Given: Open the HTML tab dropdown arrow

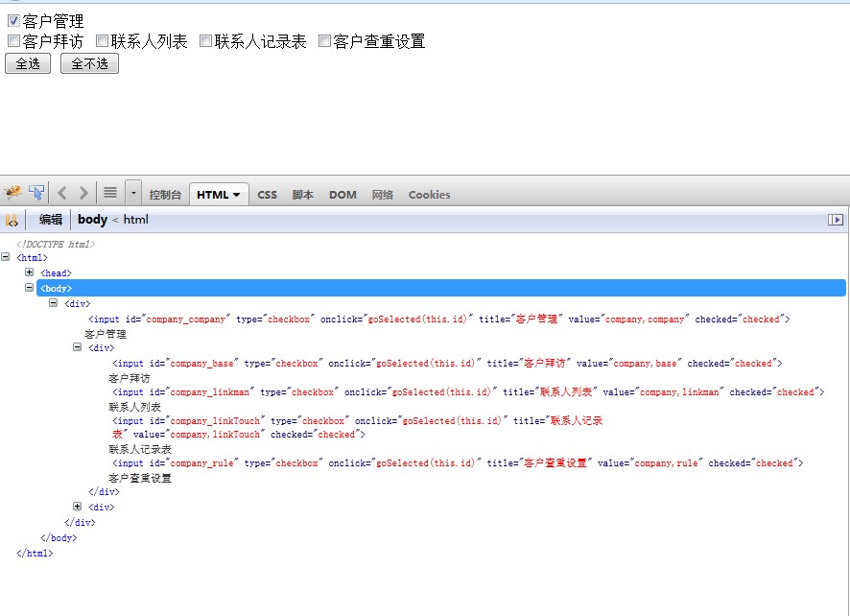Looking at the screenshot, I should [234, 194].
